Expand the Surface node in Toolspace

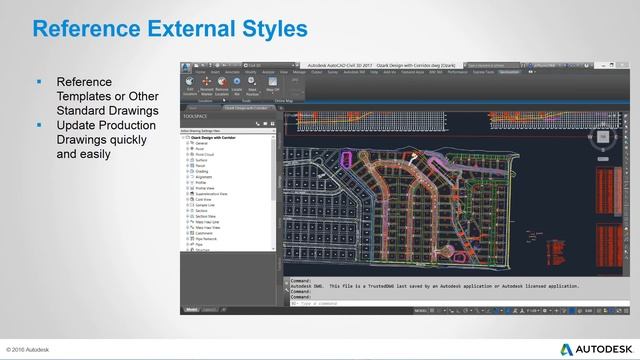click(x=187, y=160)
